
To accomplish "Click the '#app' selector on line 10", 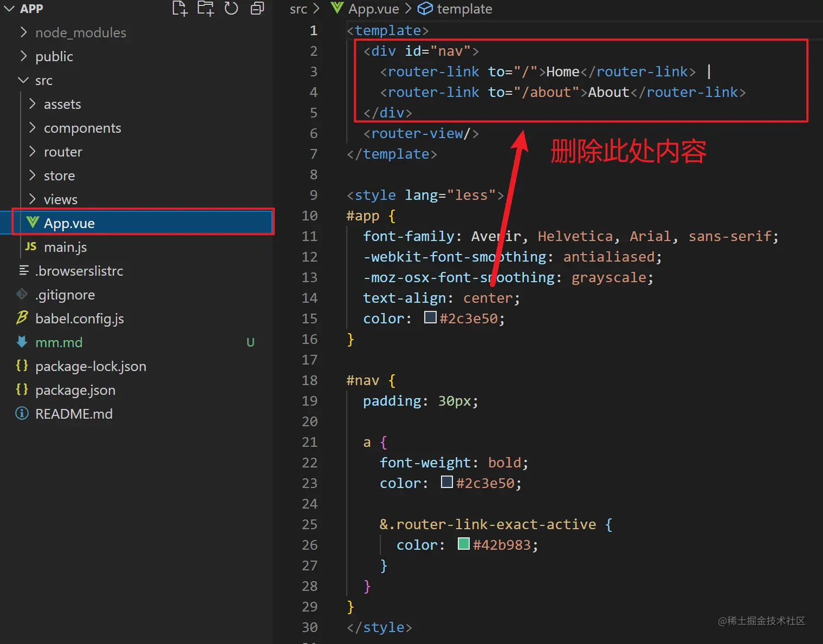I will 363,216.
